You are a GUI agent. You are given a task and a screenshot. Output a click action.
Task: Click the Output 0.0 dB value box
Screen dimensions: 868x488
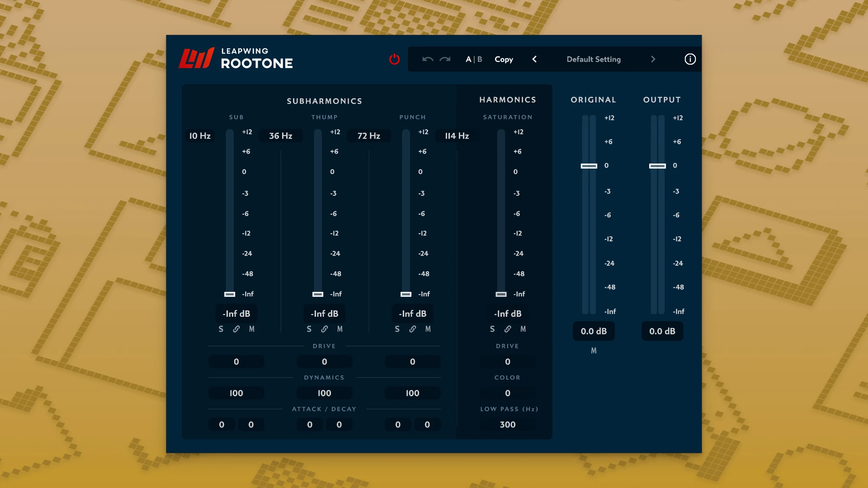662,331
